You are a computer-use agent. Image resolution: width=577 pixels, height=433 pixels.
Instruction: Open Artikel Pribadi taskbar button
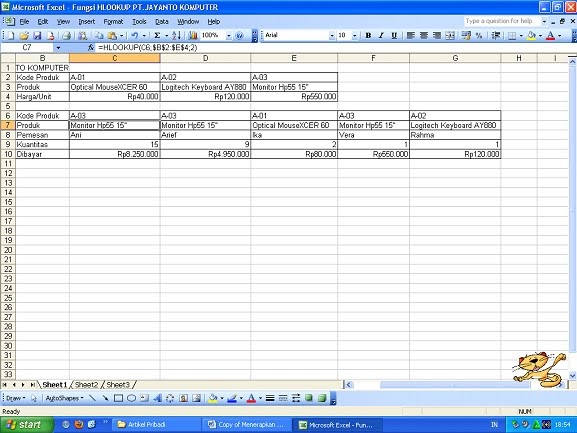point(156,425)
